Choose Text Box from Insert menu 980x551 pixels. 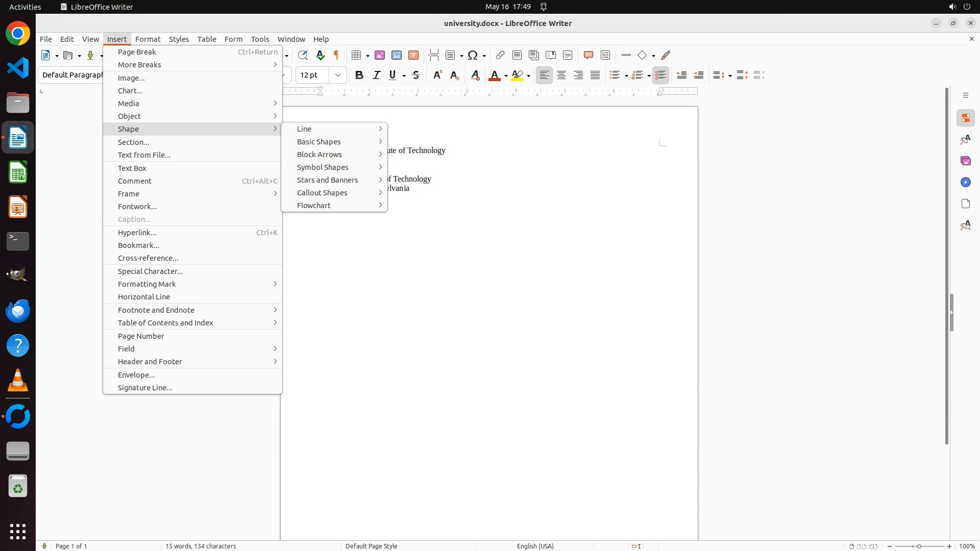132,168
